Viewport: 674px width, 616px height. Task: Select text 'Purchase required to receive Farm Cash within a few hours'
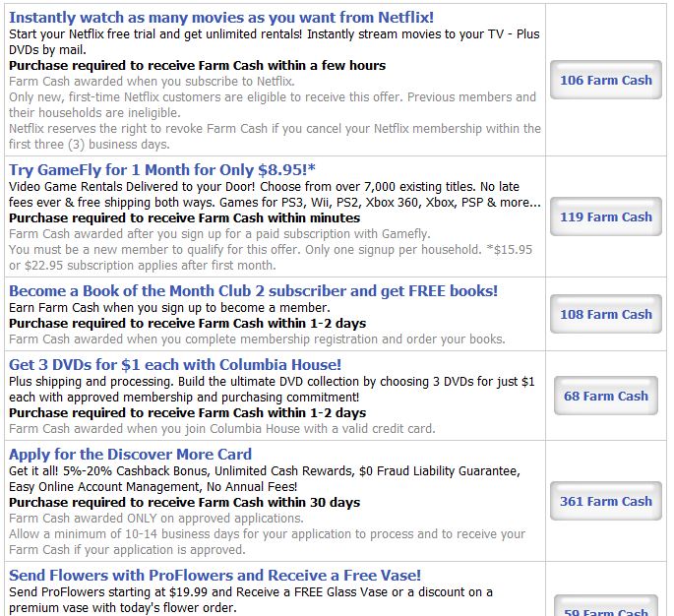198,66
